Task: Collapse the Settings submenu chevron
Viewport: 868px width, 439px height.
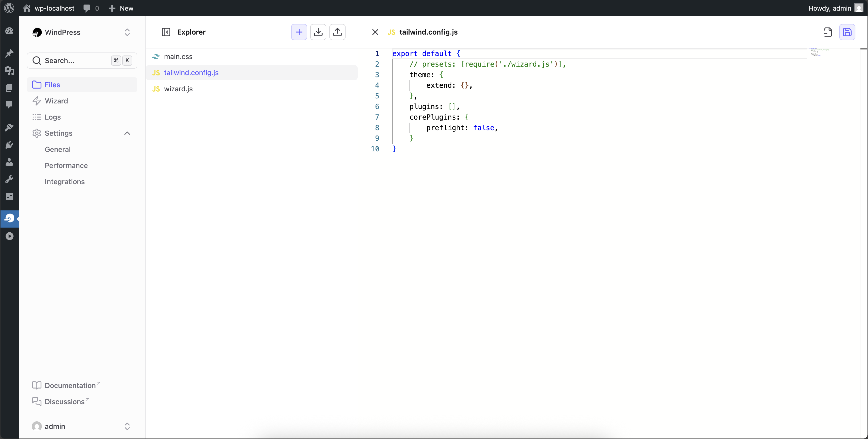Action: click(x=127, y=133)
